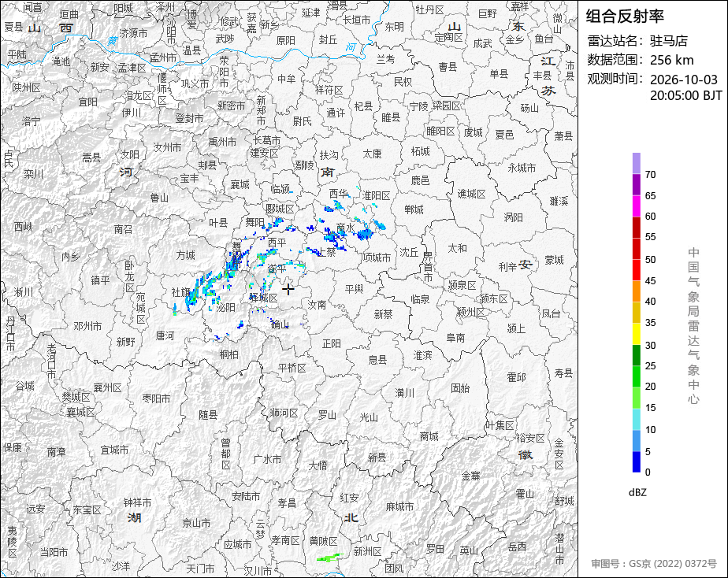
Task: Click the 广水市 city label on map
Action: [267, 459]
